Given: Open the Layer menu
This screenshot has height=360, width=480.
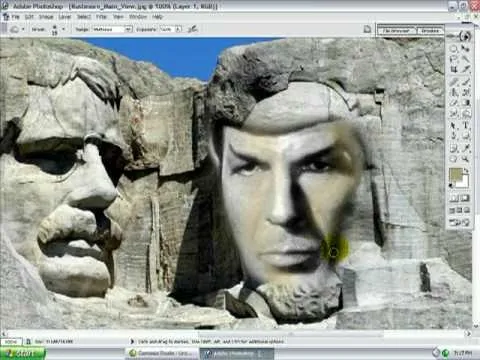Looking at the screenshot, I should [x=65, y=17].
